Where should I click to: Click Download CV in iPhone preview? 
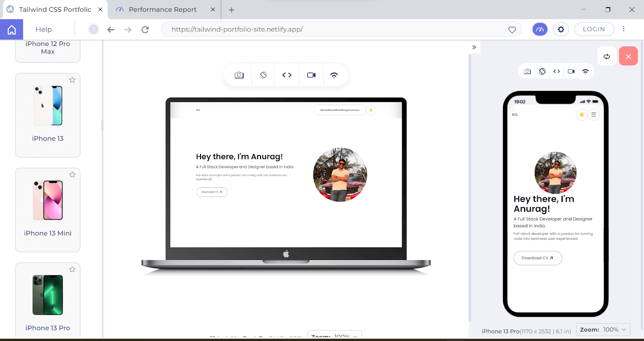537,258
